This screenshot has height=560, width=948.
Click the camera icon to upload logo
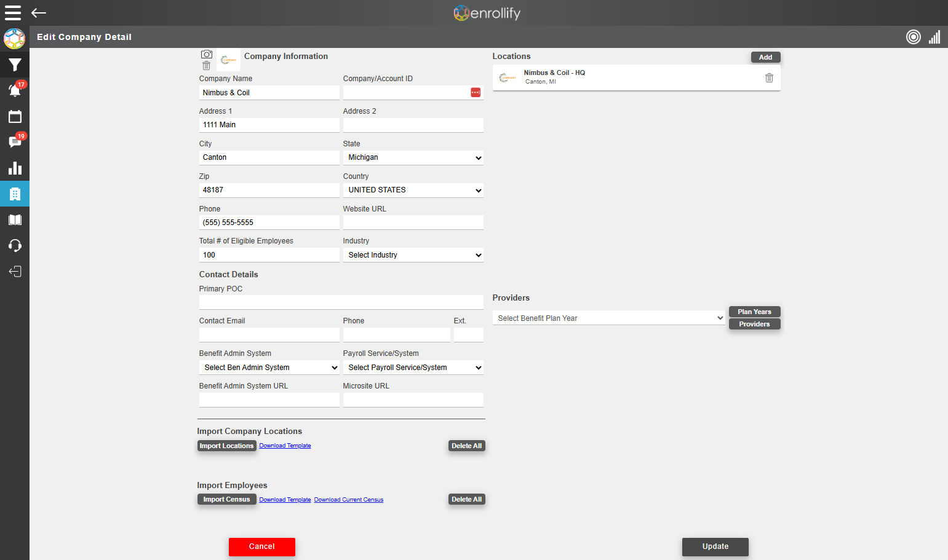coord(207,54)
